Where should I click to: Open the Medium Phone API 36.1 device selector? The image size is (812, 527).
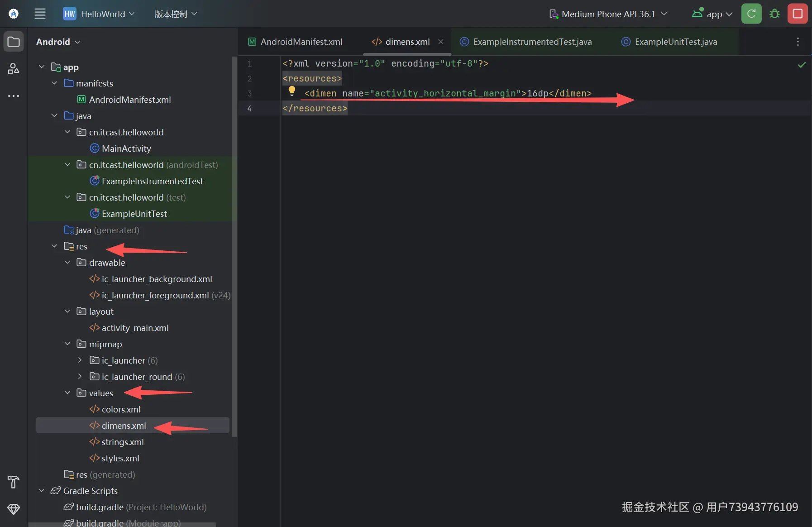click(x=608, y=14)
